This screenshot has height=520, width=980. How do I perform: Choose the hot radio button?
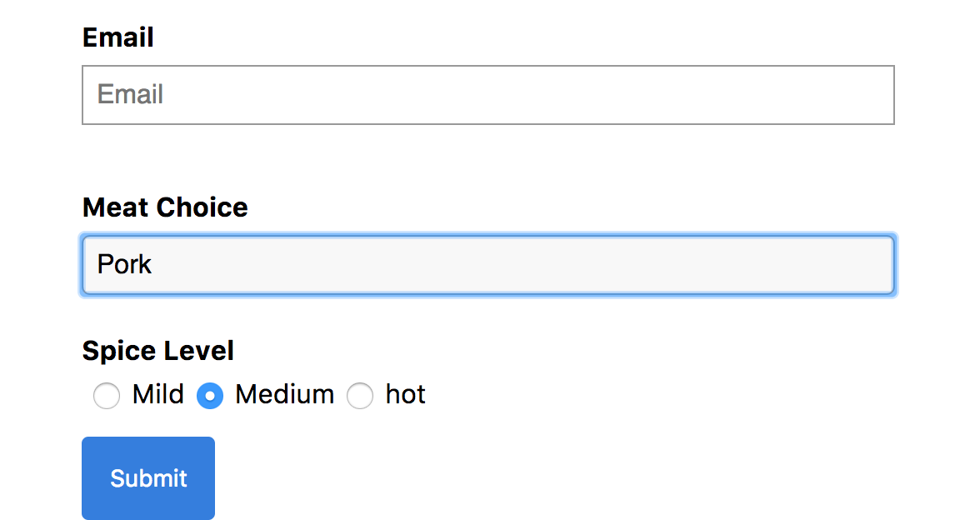[x=360, y=396]
